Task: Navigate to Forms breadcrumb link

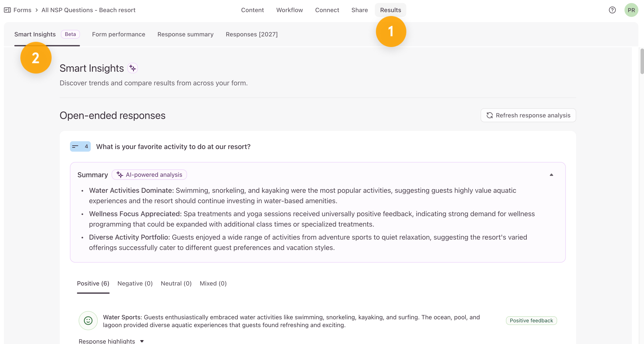Action: (x=22, y=10)
